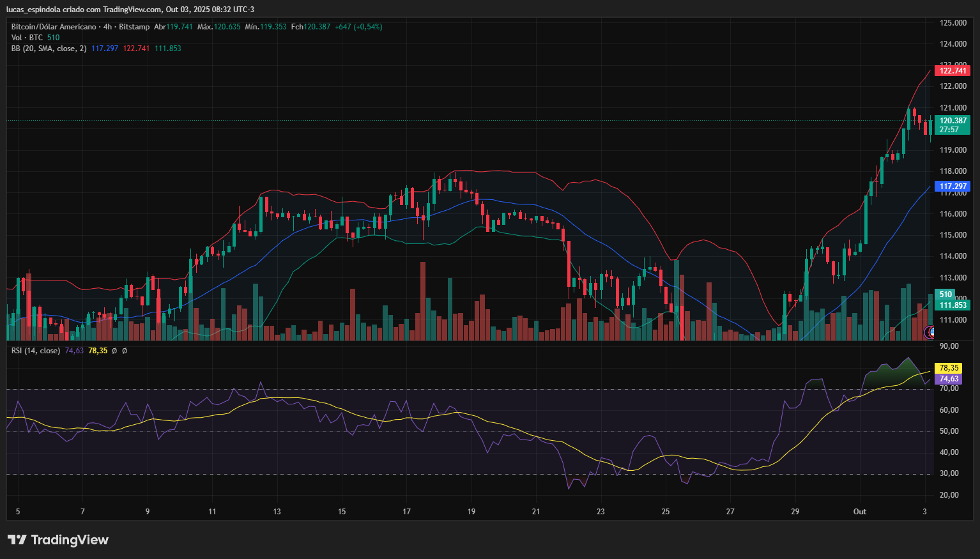
Task: Click the 125.000 level on price scale
Action: tap(953, 23)
